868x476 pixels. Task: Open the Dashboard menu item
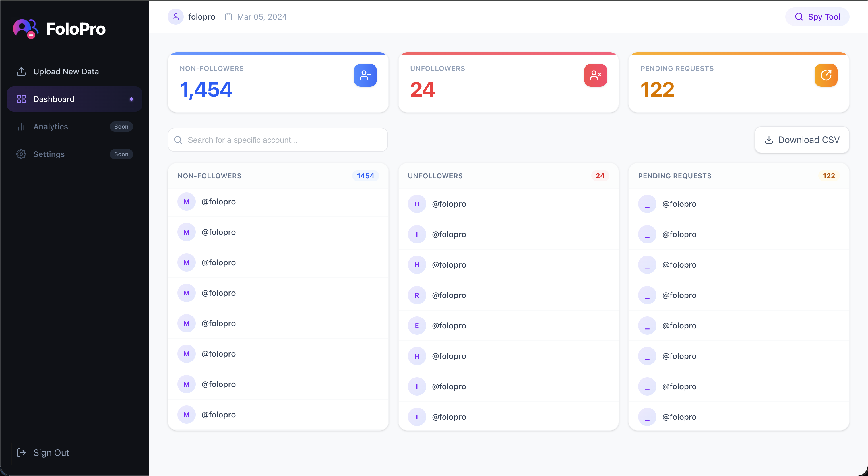(x=74, y=99)
